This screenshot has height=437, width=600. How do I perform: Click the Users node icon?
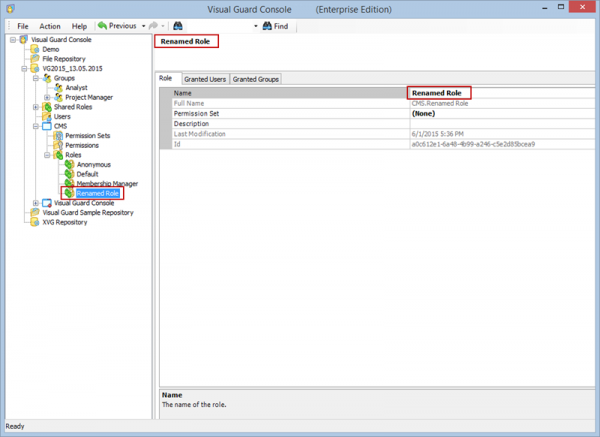click(x=47, y=116)
